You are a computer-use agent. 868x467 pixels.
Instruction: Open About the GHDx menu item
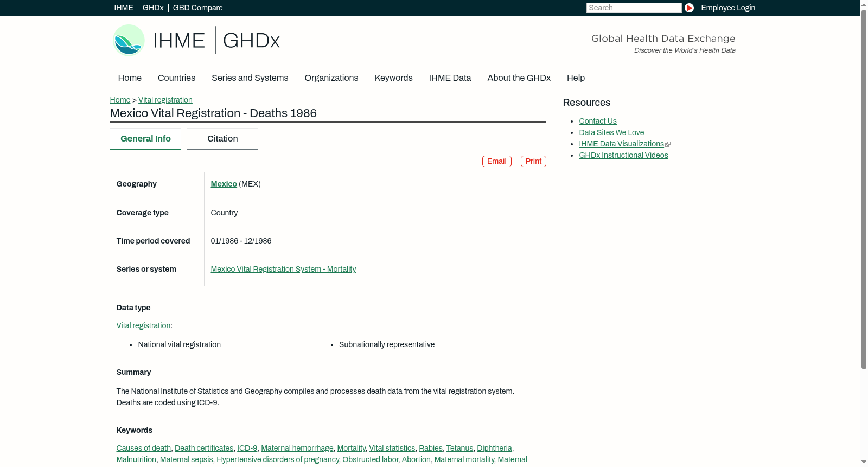click(x=519, y=78)
